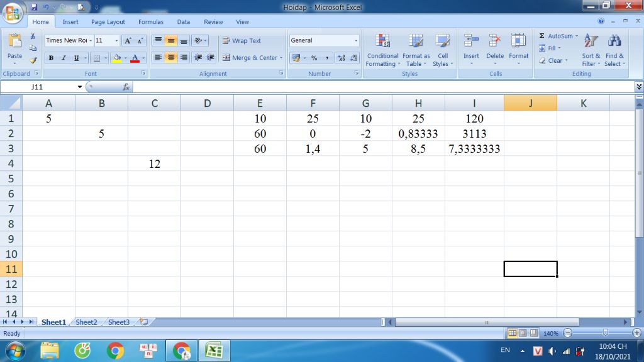Open Find & Select binoculars
The image size is (644, 362).
click(614, 50)
